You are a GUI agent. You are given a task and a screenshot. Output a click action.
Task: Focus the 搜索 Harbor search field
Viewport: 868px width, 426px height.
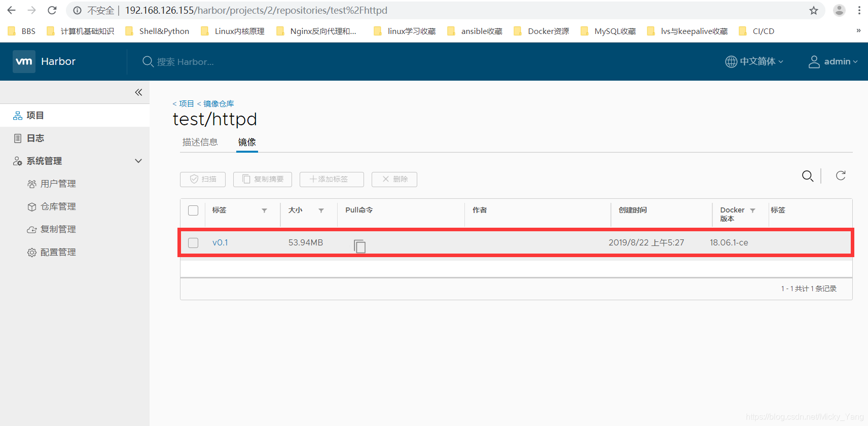coord(185,62)
